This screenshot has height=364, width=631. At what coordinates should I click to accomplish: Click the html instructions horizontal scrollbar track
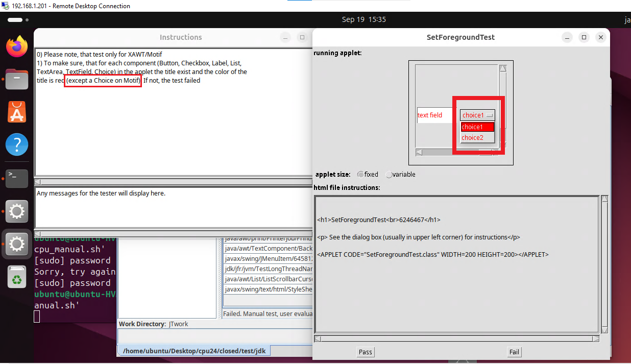point(456,338)
